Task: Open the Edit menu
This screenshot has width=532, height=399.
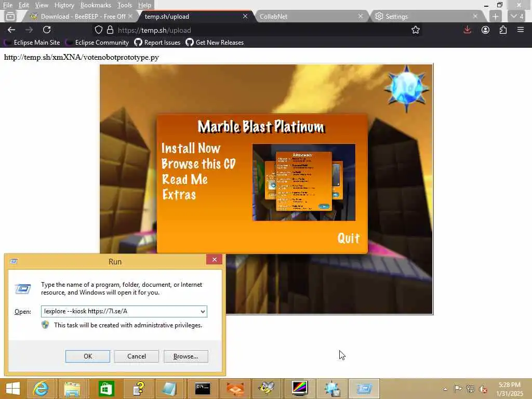Action: point(23,5)
